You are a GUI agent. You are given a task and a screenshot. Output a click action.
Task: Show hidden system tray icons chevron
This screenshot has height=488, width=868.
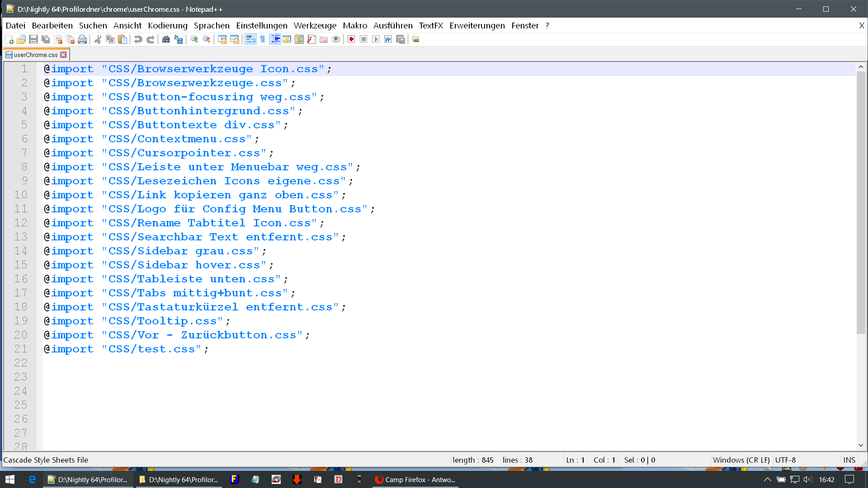tap(767, 479)
